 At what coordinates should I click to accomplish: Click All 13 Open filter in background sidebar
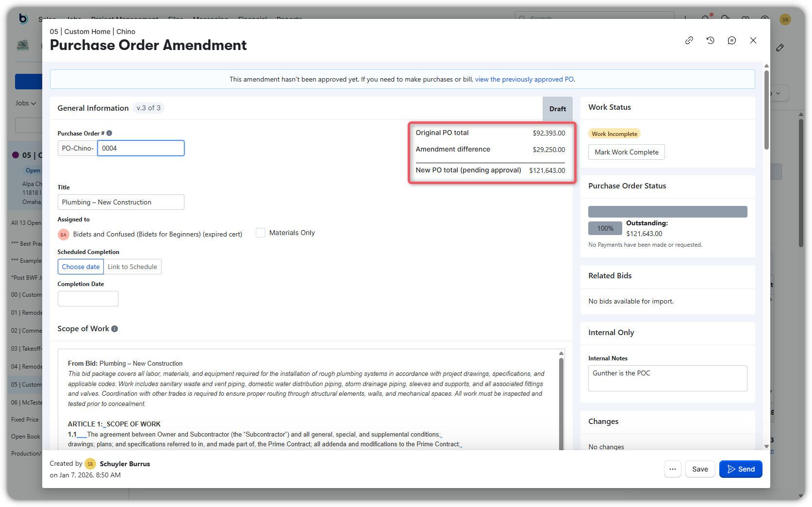26,223
